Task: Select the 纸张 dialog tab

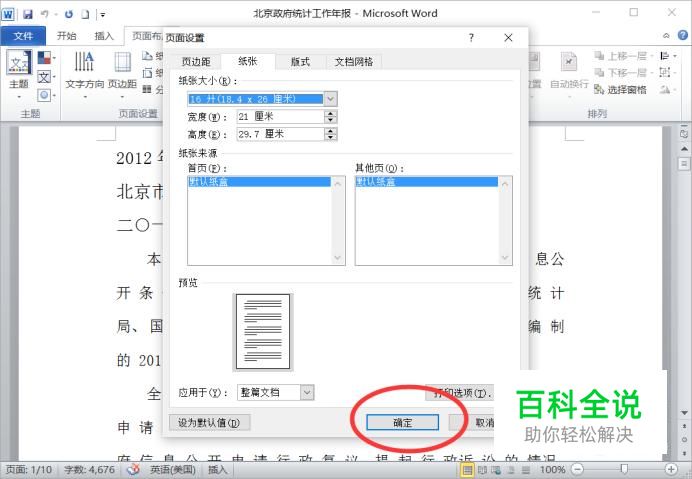Action: click(x=248, y=61)
